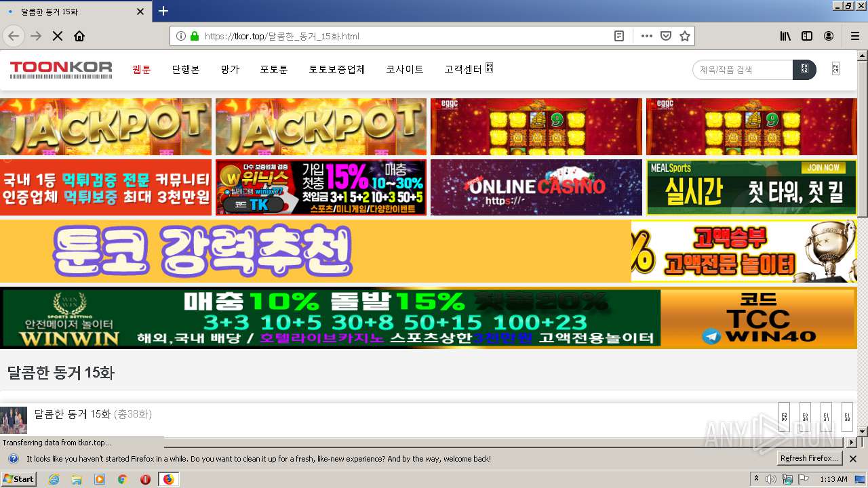868x488 pixels.
Task: Open the Library panel
Action: pyautogui.click(x=785, y=36)
